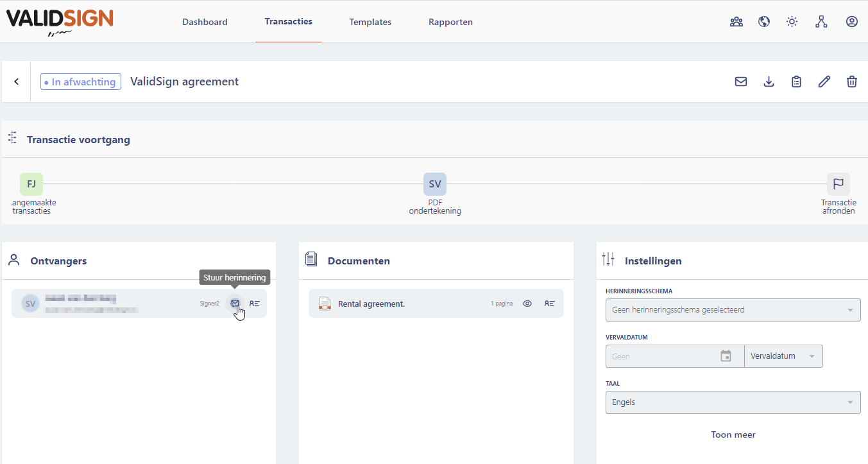Switch to the Dashboard tab
This screenshot has width=868, height=464.
click(205, 22)
